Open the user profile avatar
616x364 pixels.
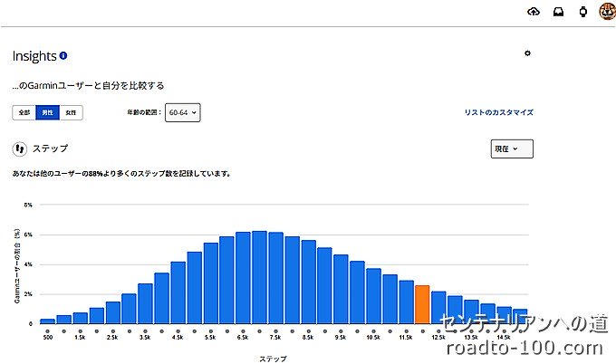coord(606,12)
